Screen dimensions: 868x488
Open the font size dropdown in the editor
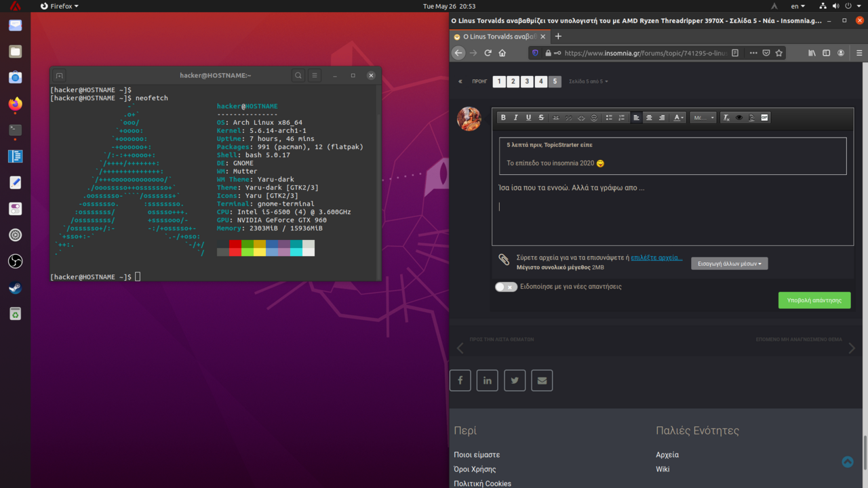[x=703, y=117]
